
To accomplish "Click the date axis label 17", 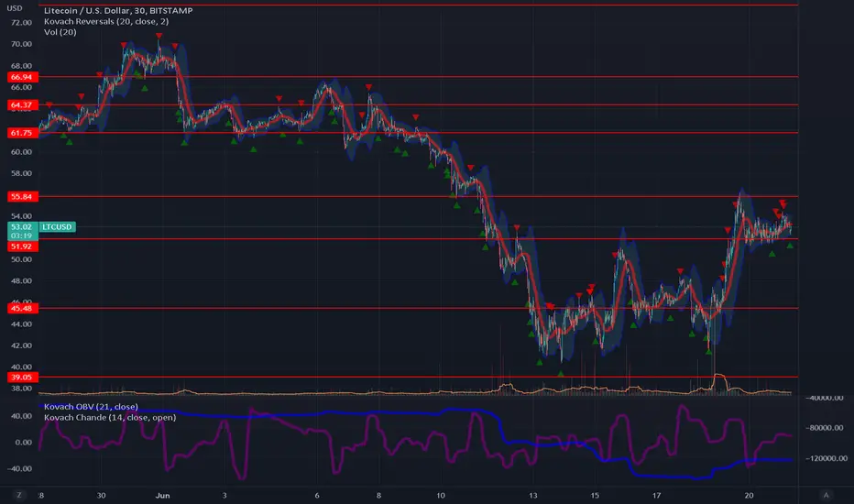I will click(657, 495).
